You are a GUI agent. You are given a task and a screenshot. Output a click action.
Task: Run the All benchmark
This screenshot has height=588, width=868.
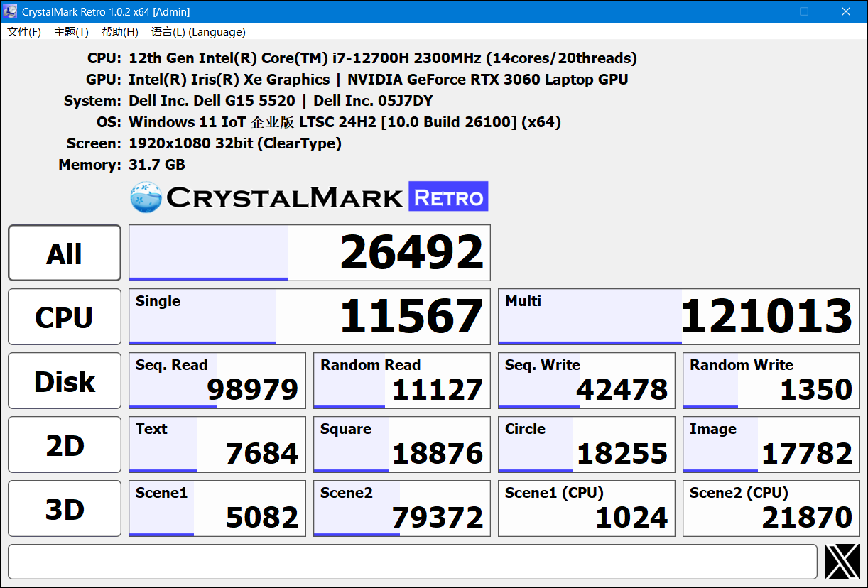pos(65,253)
